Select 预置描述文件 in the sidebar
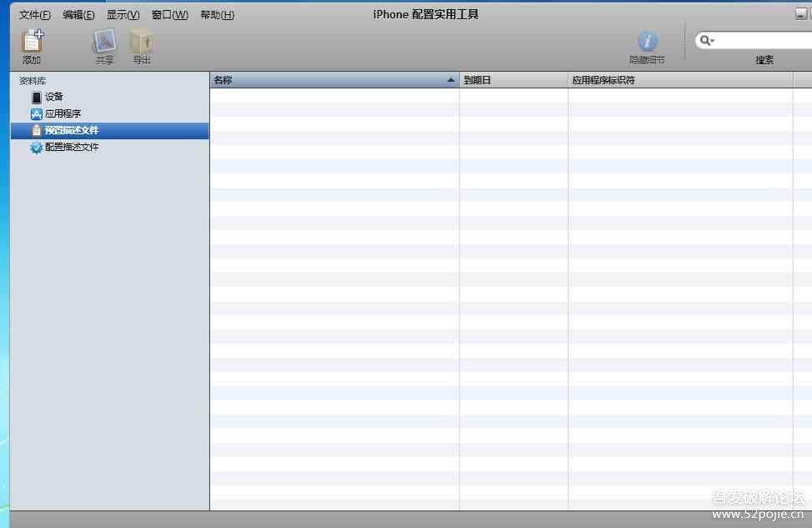The height and width of the screenshot is (528, 812). coord(110,131)
